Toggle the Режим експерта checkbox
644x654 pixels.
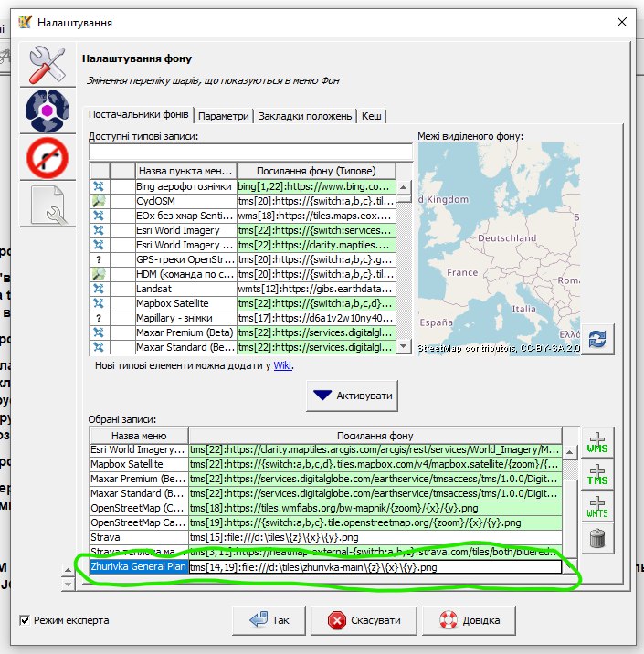[x=25, y=620]
